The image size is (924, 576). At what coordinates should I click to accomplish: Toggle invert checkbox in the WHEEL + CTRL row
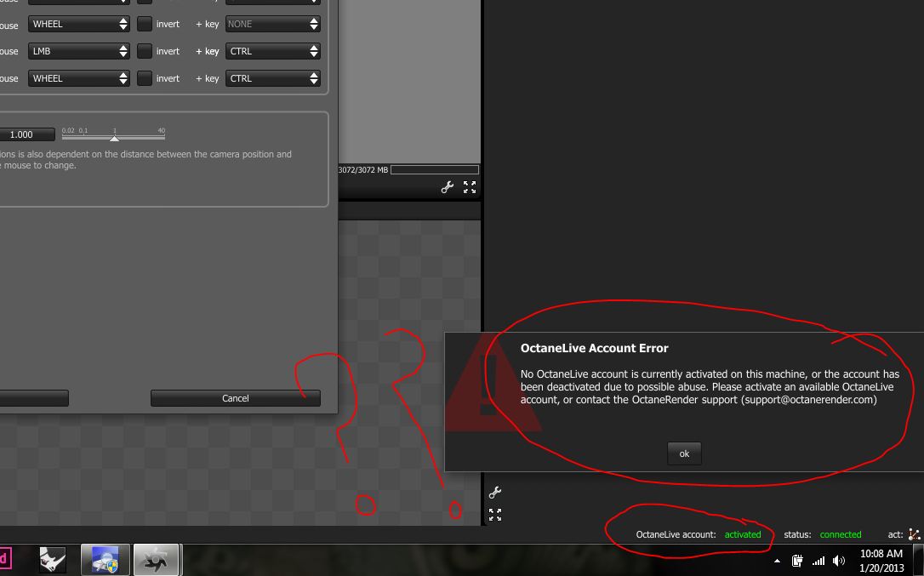coord(145,77)
